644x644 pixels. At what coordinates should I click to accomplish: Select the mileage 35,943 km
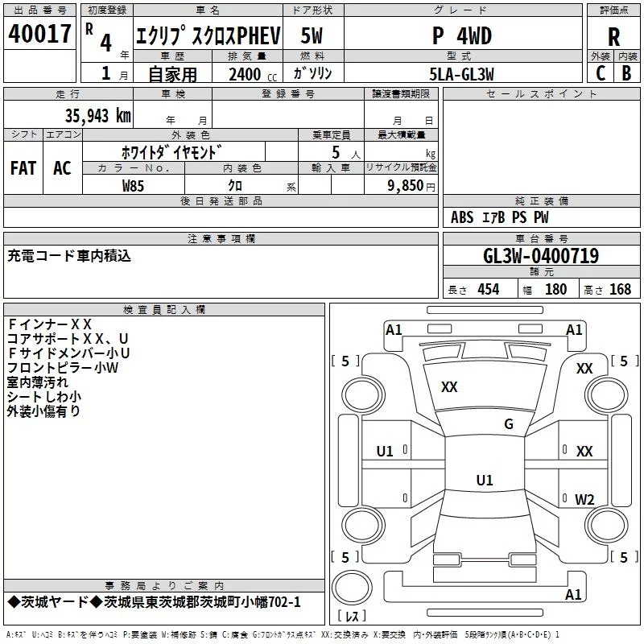coord(97,116)
